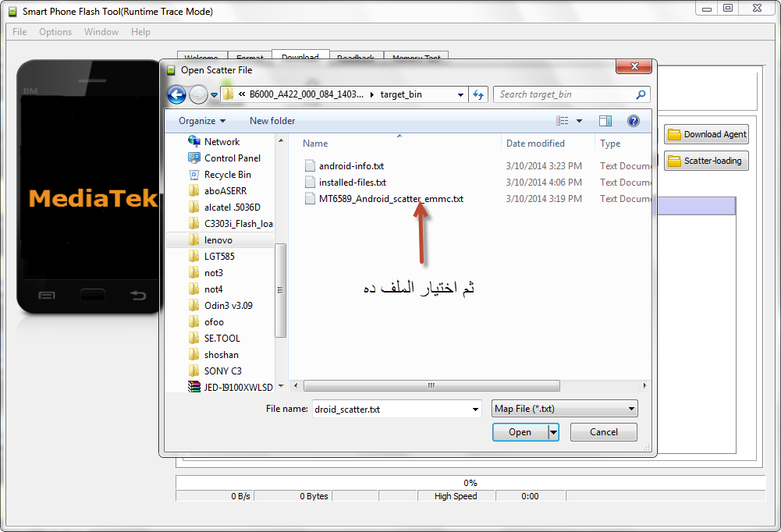Click the greyed forward navigation arrow
Screen dimensions: 781x532
[198, 94]
